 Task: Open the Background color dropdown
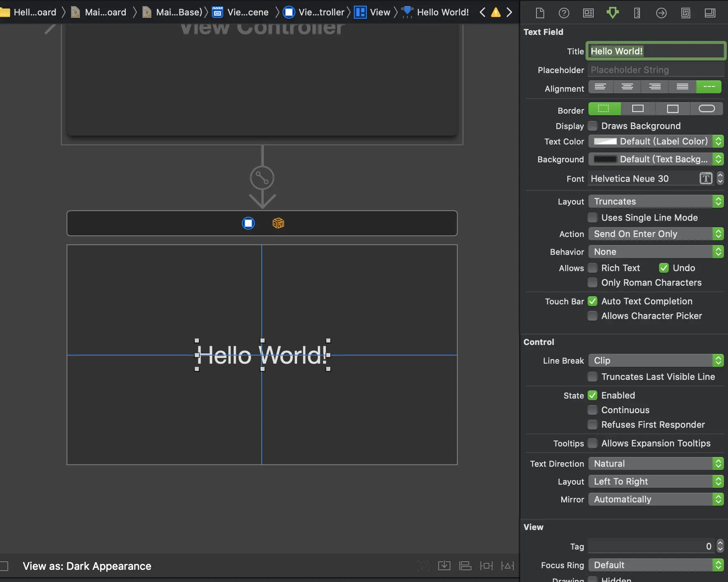coord(656,159)
